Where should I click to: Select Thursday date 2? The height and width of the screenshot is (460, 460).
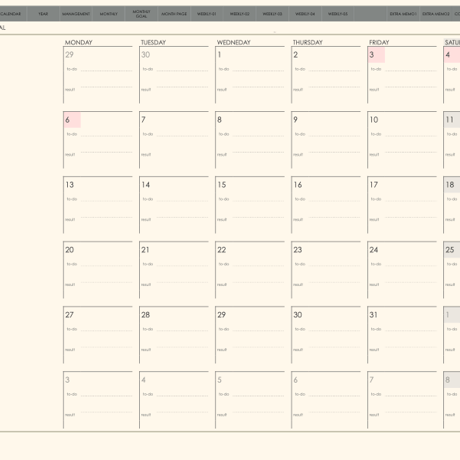[296, 55]
